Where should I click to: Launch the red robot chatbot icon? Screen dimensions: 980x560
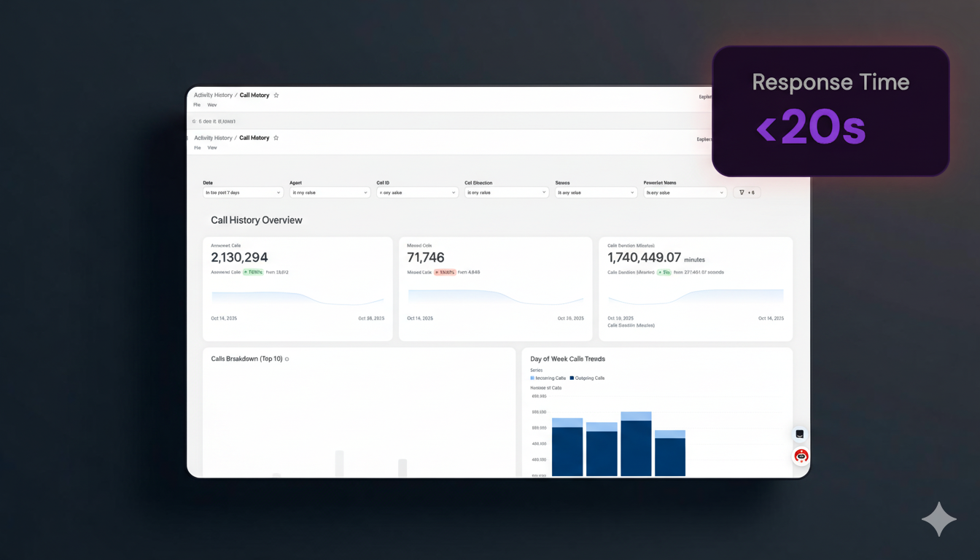click(801, 456)
